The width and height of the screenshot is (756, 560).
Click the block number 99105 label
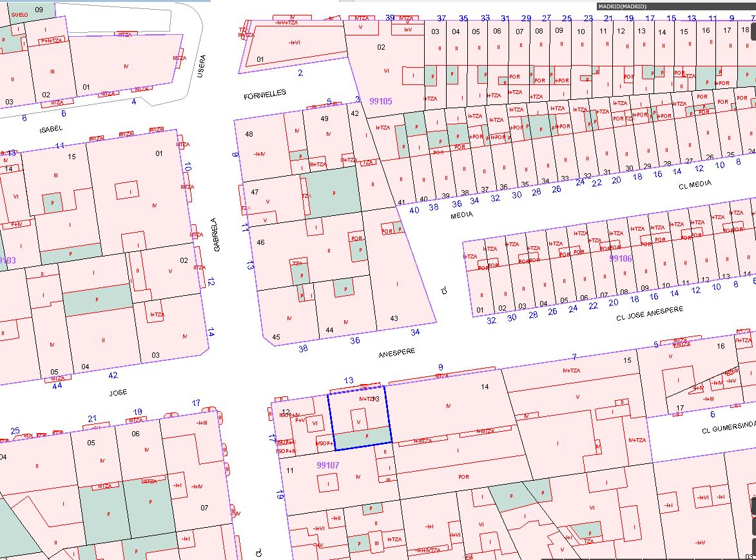381,101
